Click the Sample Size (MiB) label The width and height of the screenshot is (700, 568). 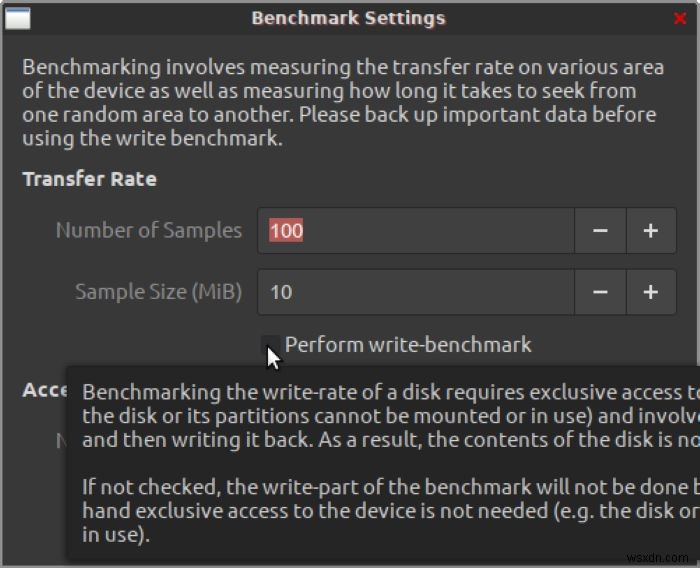click(x=158, y=292)
